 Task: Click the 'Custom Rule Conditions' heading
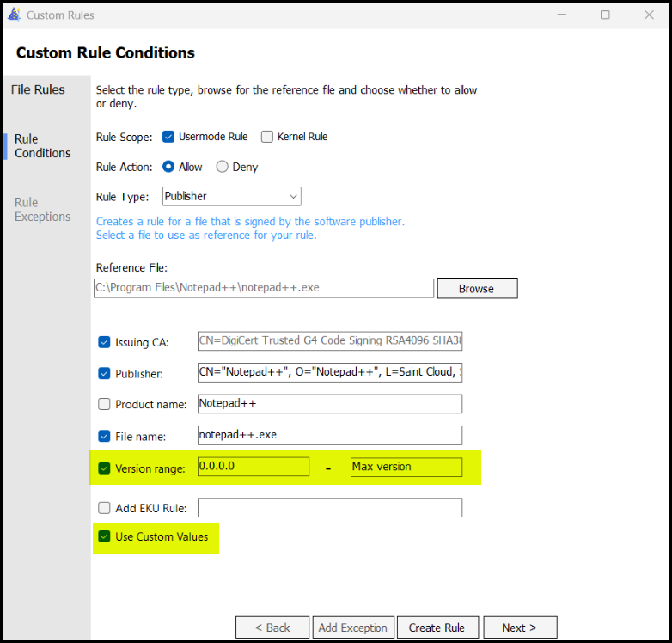[106, 52]
